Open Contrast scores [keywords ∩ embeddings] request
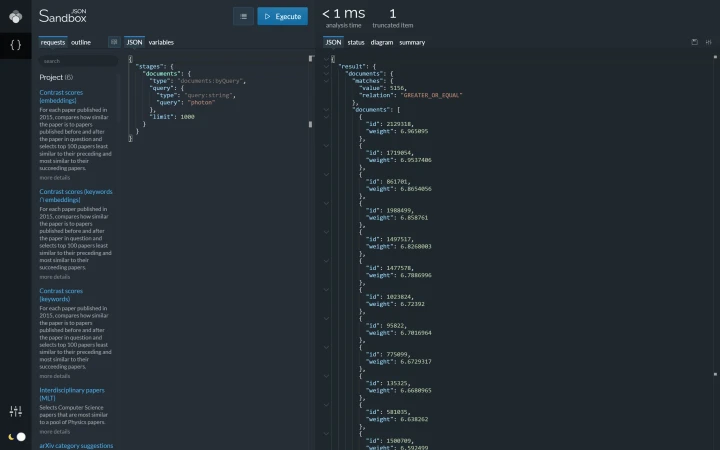 coord(76,196)
